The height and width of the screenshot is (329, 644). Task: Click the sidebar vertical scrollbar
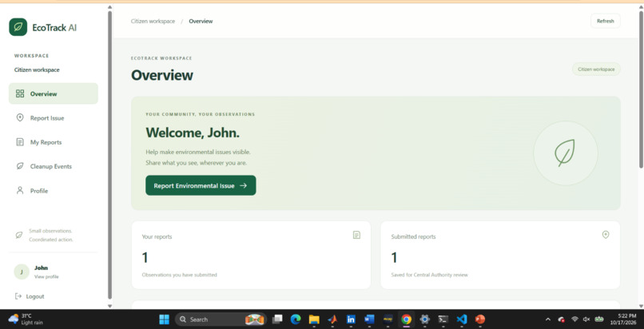109,155
